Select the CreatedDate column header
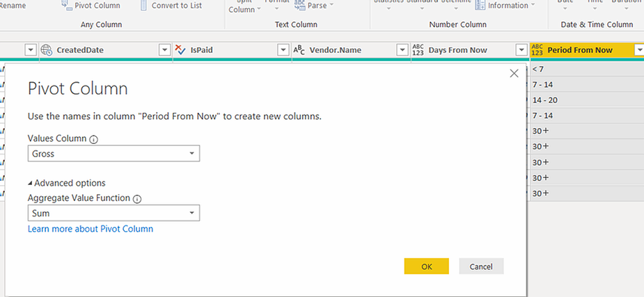This screenshot has width=644, height=297. pos(106,50)
